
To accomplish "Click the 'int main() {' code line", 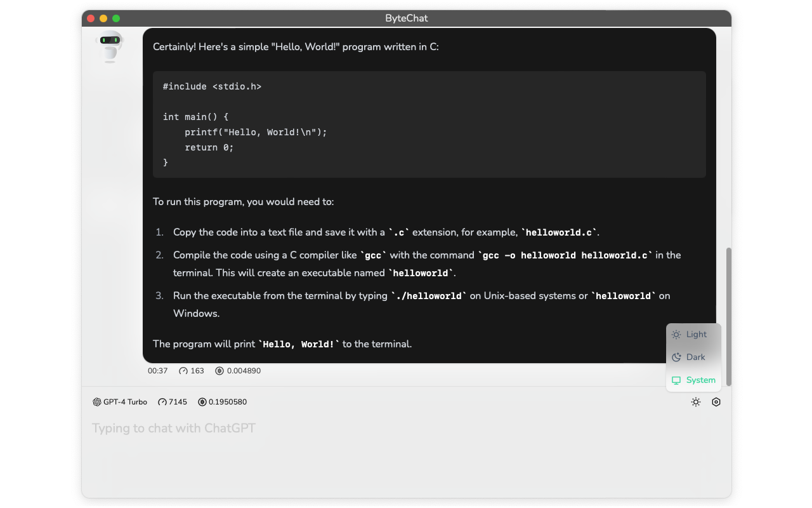I will coord(195,117).
